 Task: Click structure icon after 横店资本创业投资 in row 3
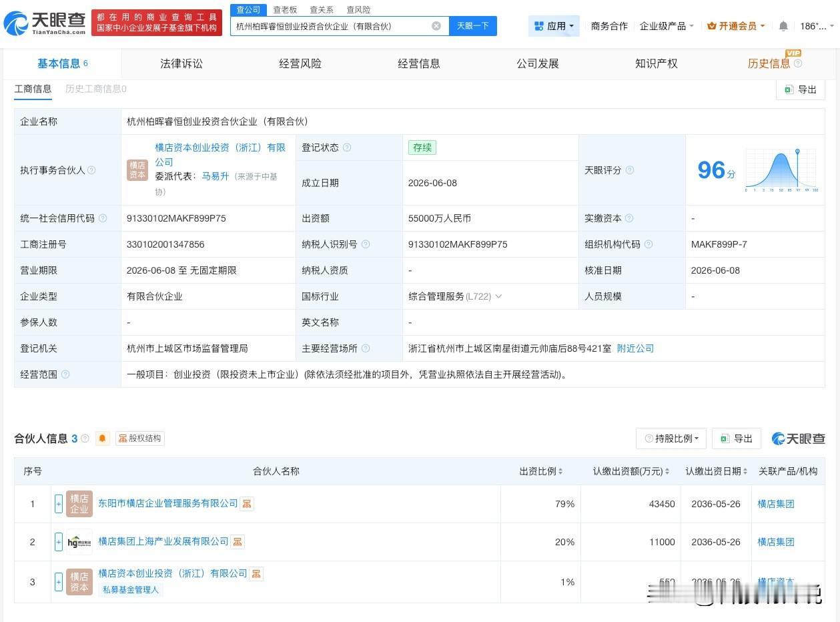pyautogui.click(x=256, y=573)
